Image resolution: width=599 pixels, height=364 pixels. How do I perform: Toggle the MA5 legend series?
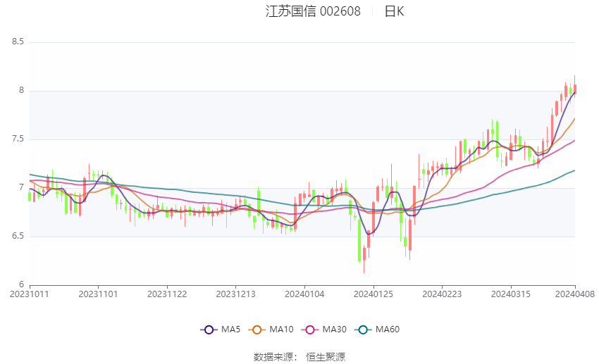(221, 330)
